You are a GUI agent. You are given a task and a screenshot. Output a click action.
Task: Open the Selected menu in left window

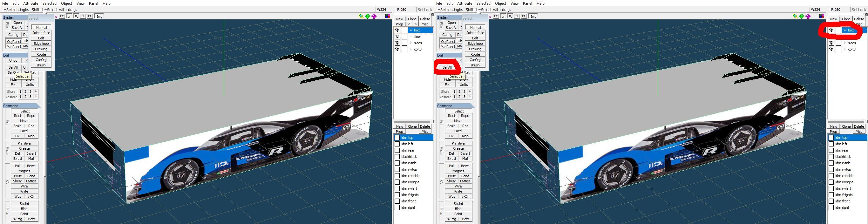coord(50,3)
